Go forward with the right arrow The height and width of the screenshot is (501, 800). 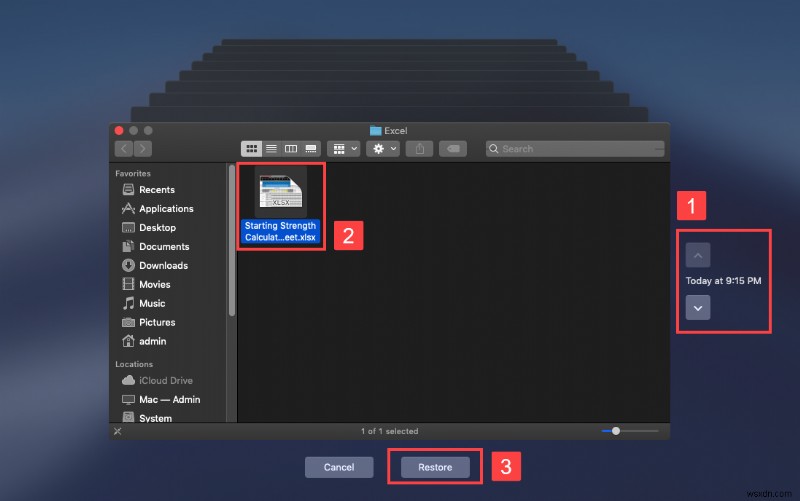click(143, 148)
